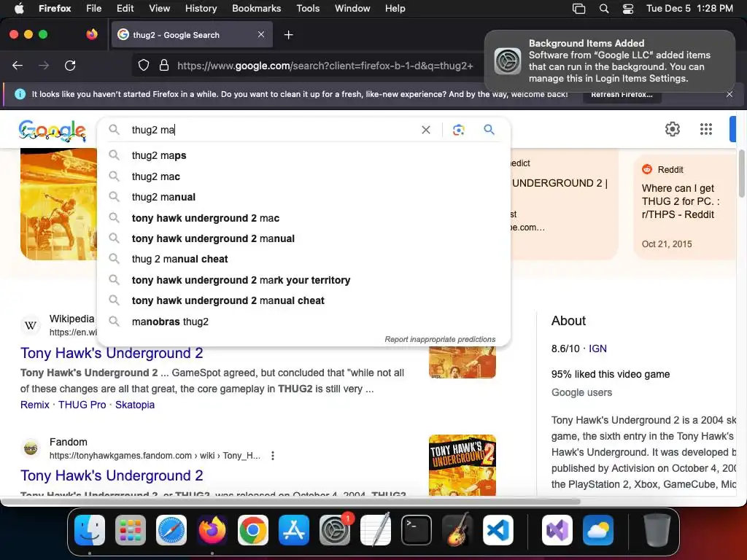Open the Bookmarks menu

pyautogui.click(x=256, y=8)
